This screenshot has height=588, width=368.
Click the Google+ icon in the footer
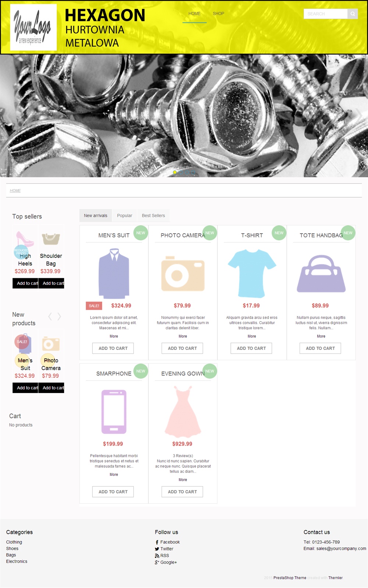pos(157,562)
